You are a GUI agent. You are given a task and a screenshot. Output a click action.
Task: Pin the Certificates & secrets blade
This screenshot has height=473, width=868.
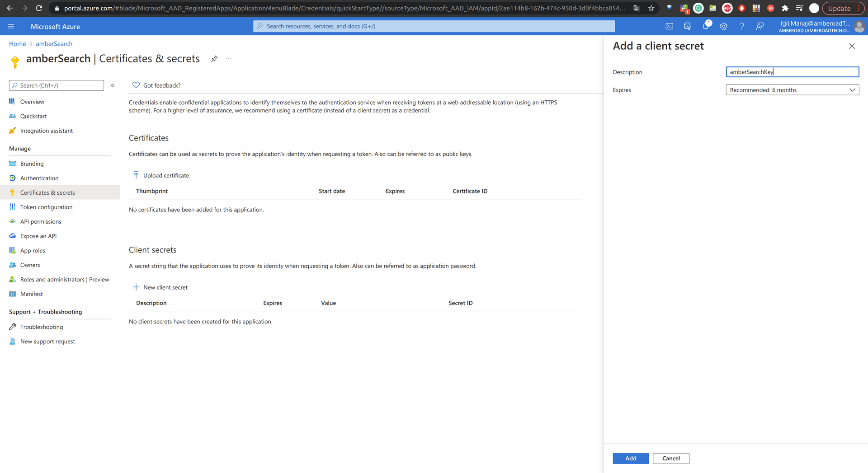point(214,59)
